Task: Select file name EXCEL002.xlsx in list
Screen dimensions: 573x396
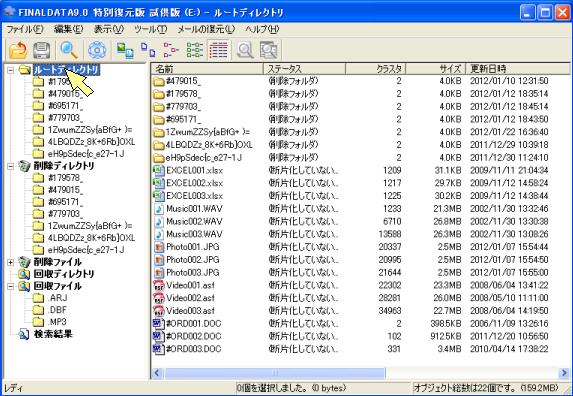Action: [194, 183]
